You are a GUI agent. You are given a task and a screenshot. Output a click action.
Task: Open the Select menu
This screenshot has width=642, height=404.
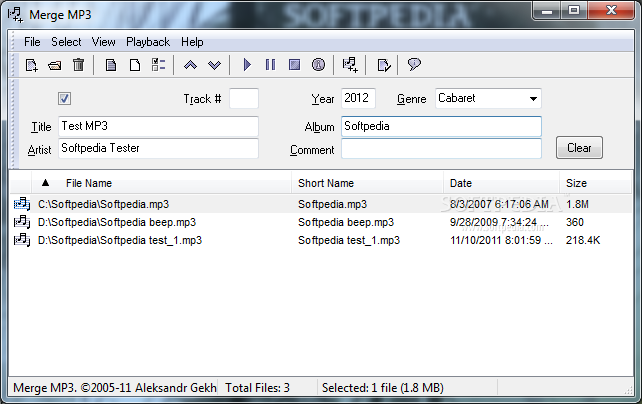tap(66, 42)
